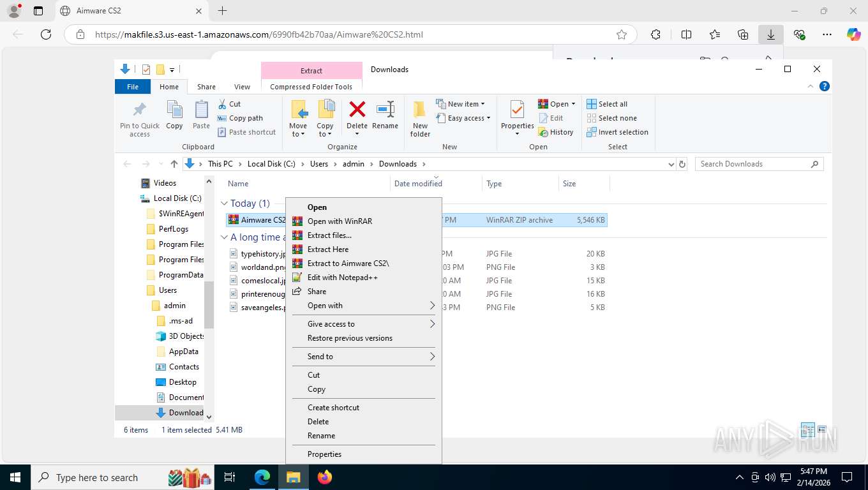Click Select all in ribbon
Image resolution: width=868 pixels, height=490 pixels.
[x=607, y=104]
